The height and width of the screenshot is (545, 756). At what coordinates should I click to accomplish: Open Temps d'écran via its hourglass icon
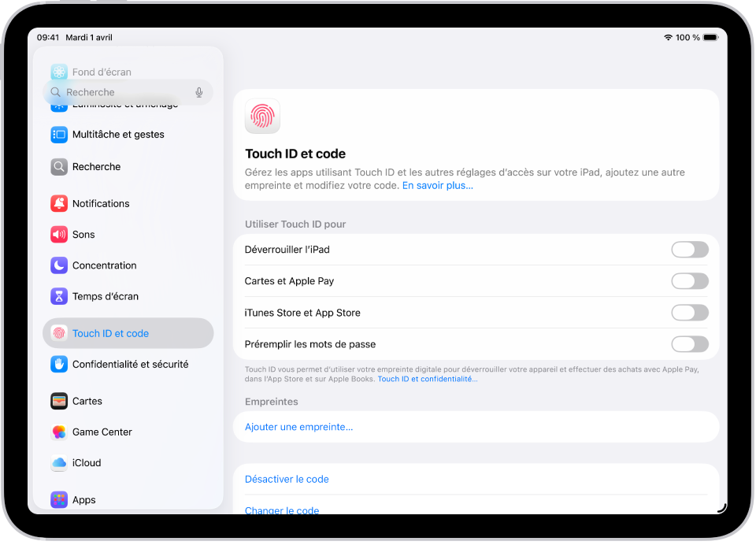59,296
